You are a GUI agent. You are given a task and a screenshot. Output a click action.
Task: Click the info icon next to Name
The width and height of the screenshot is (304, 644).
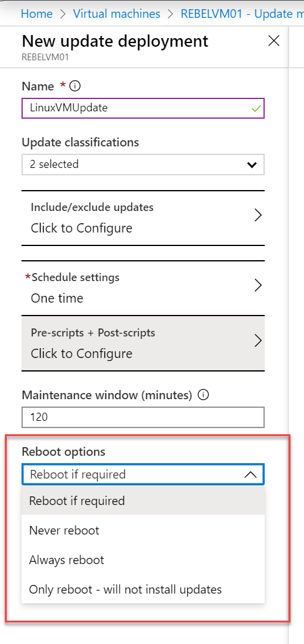pyautogui.click(x=75, y=86)
